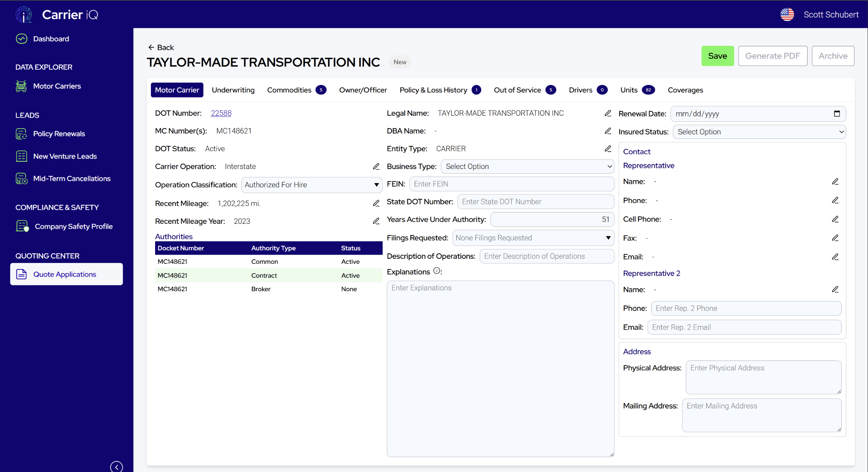868x472 pixels.
Task: Open the Operation Classification dropdown
Action: click(312, 185)
